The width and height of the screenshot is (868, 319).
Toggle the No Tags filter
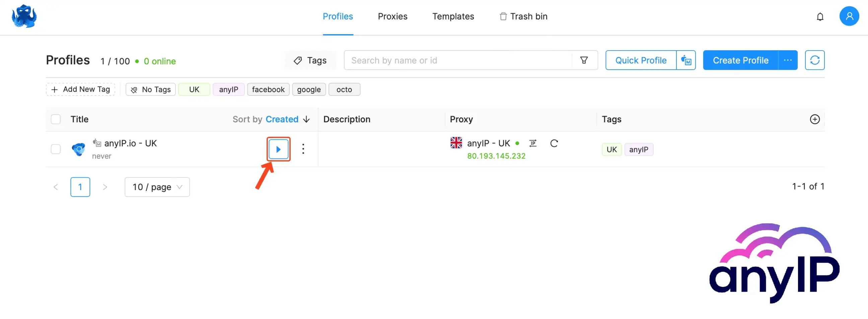pos(150,89)
